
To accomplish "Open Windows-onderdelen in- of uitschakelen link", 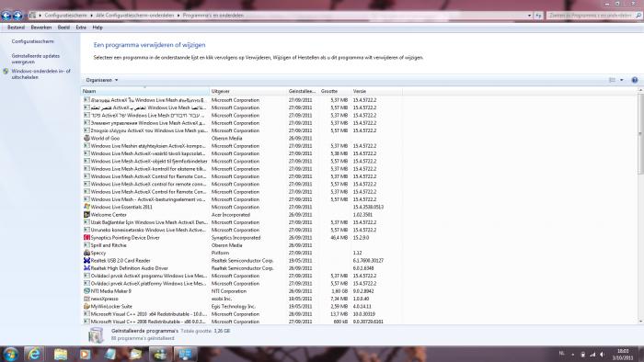I will tap(40, 74).
